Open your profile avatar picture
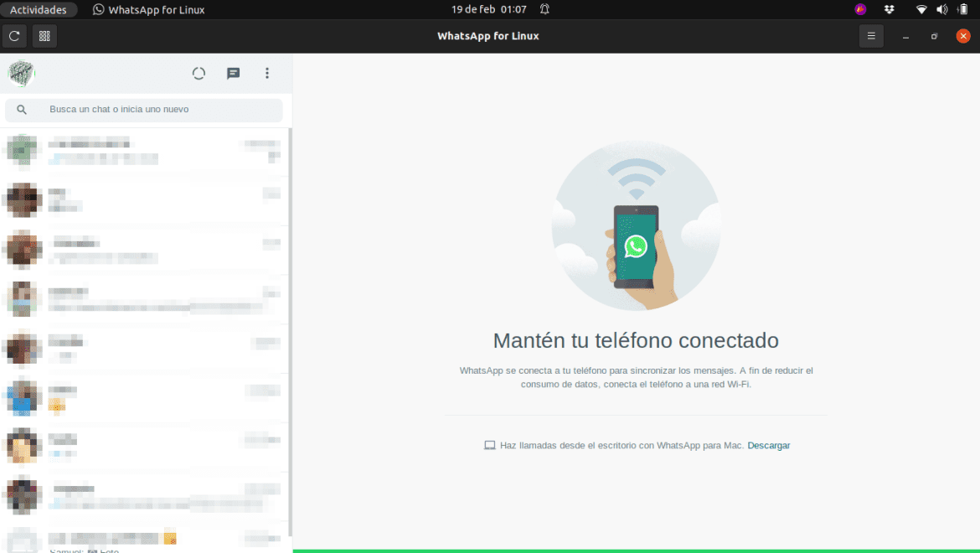 [x=21, y=73]
